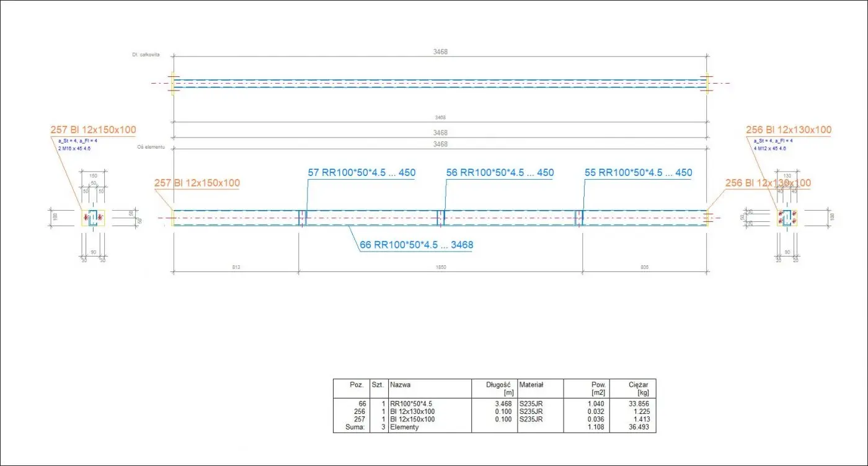Select the label 55 RR100*50*4.5 ... 450
This screenshot has height=466, width=868.
coord(638,173)
